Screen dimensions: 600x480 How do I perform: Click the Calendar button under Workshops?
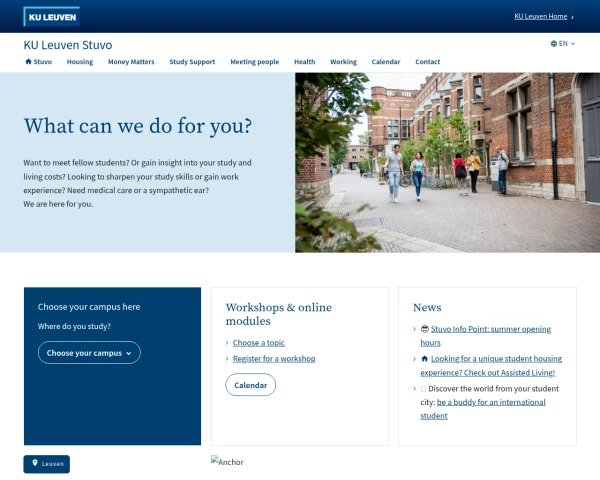(251, 385)
